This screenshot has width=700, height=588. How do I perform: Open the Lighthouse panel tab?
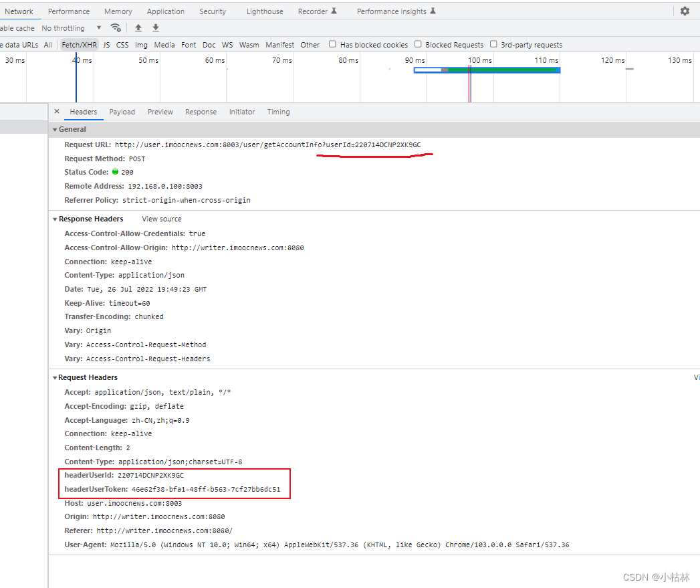[x=264, y=11]
